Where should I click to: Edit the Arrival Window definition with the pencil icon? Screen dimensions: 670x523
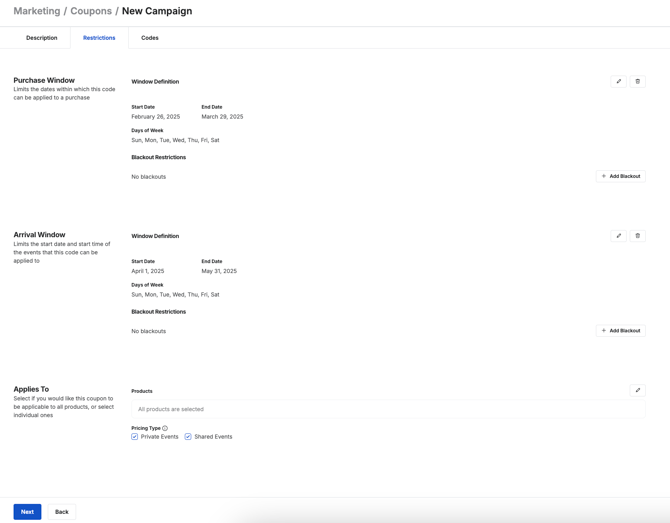click(x=618, y=236)
